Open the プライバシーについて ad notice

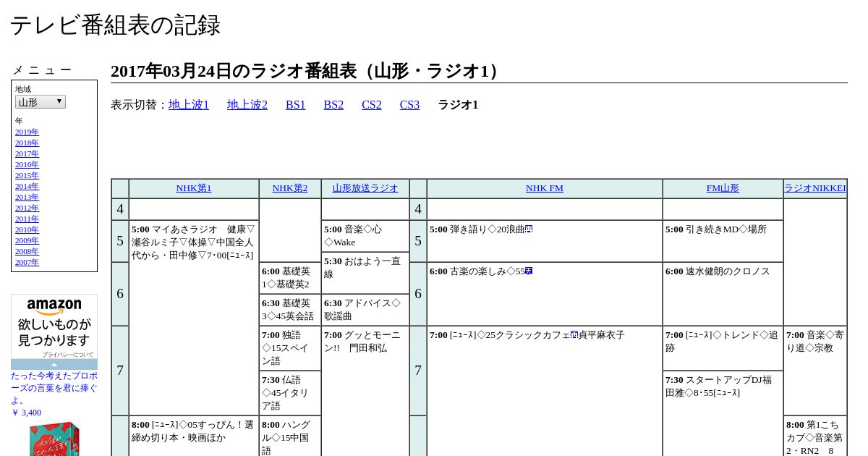point(67,355)
